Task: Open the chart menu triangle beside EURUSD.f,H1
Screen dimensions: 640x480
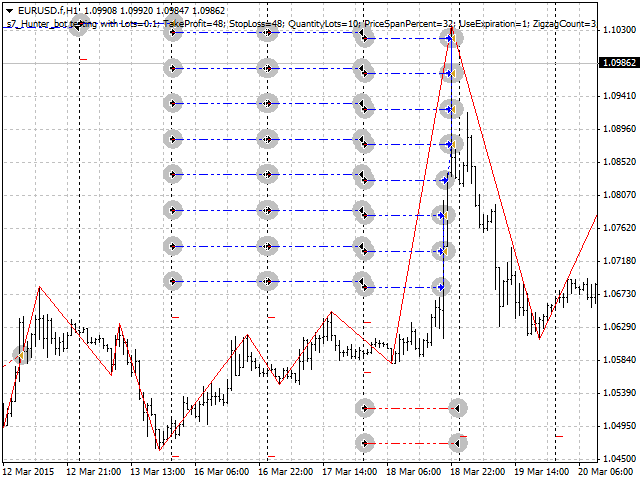Action: (10, 11)
